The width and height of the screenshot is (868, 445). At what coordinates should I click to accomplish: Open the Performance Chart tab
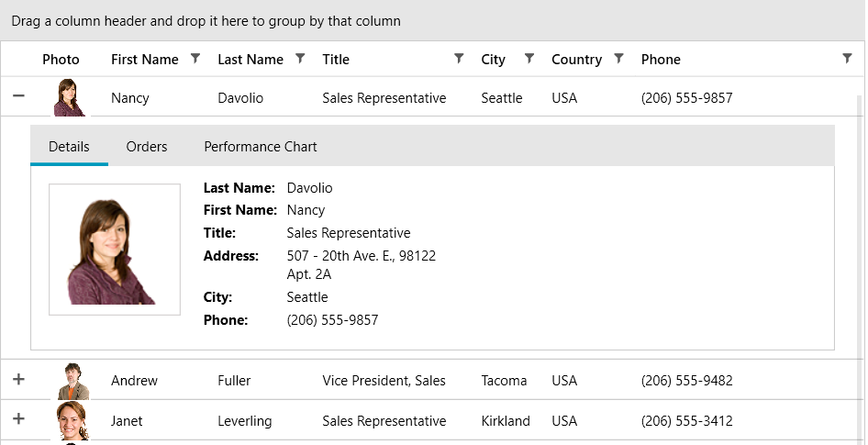[x=261, y=147]
